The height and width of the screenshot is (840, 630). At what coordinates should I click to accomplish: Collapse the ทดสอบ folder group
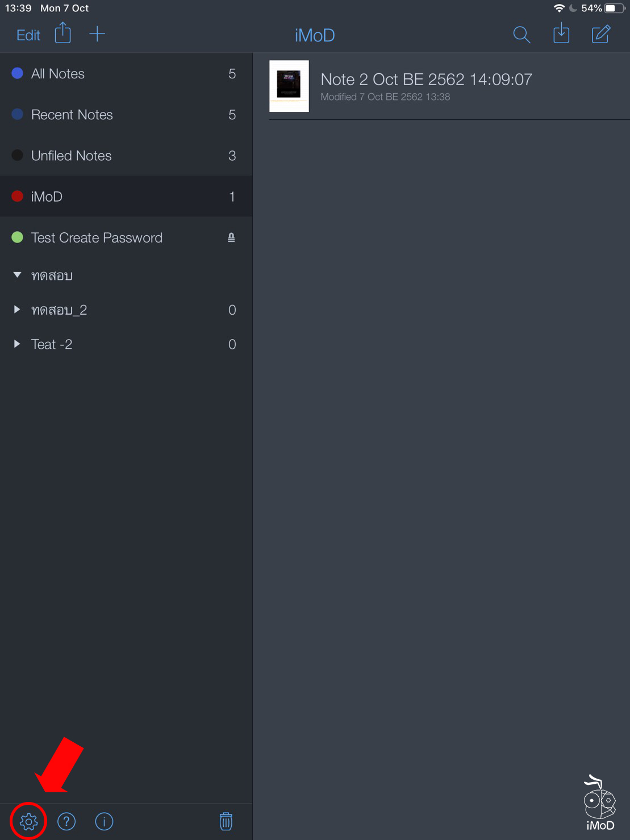(x=18, y=275)
